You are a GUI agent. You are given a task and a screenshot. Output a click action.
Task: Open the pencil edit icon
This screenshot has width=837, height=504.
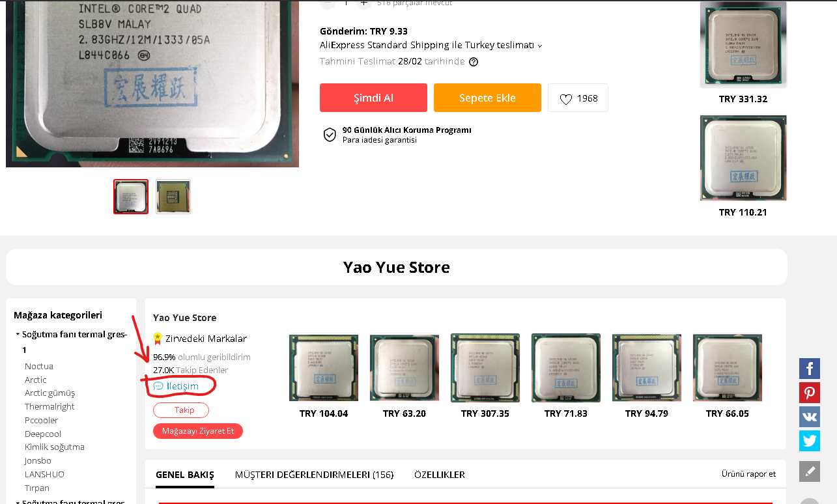(x=810, y=471)
